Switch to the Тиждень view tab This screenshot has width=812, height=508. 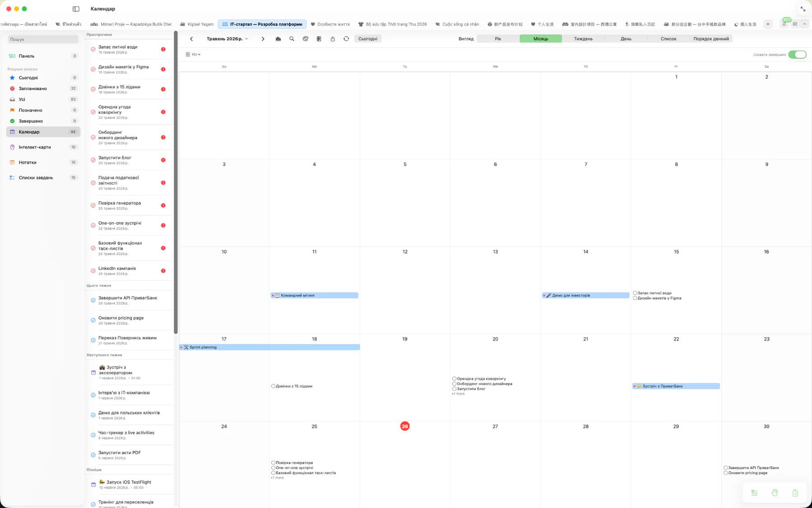click(583, 39)
